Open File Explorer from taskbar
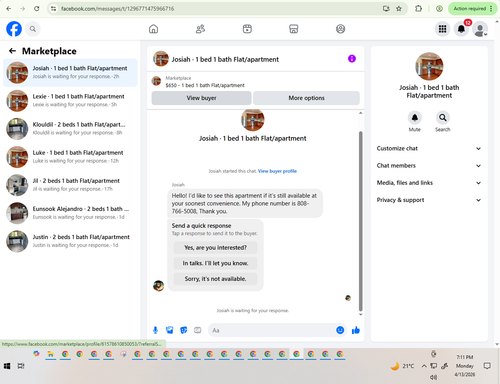The image size is (500, 384). [x=51, y=354]
